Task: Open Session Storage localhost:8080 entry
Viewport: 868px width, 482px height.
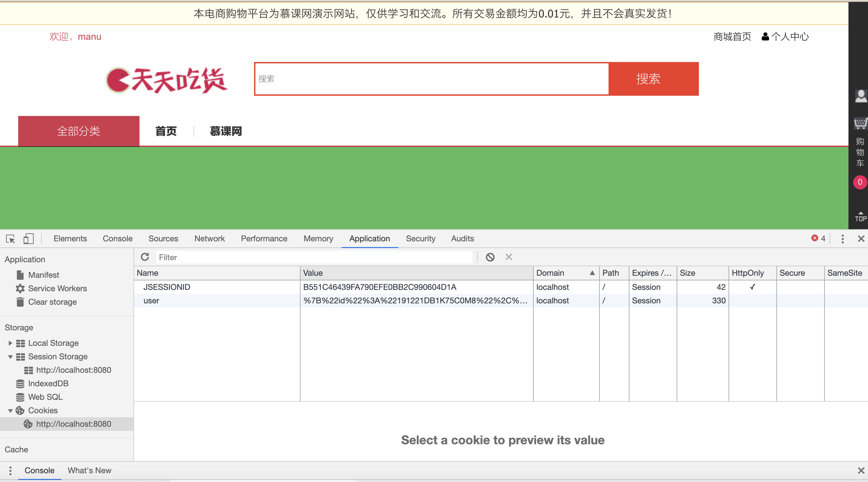Action: [x=73, y=370]
